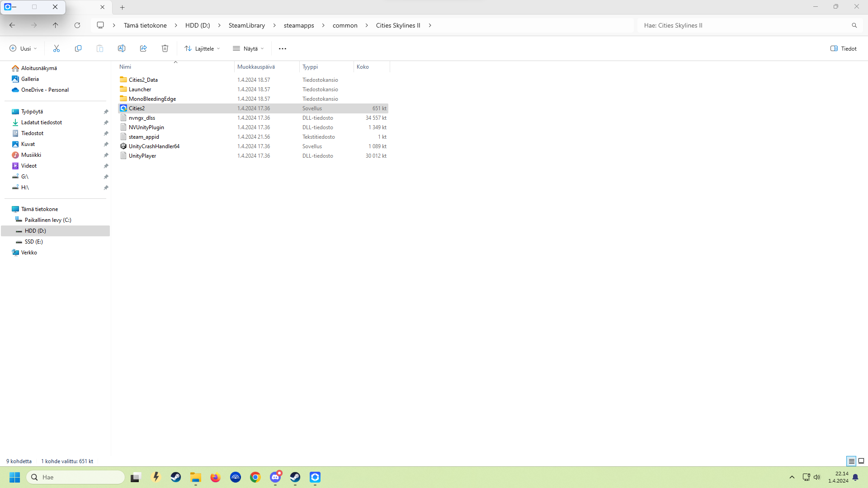This screenshot has height=488, width=868.
Task: Click the Windows taskbar Hae search box
Action: click(x=75, y=477)
